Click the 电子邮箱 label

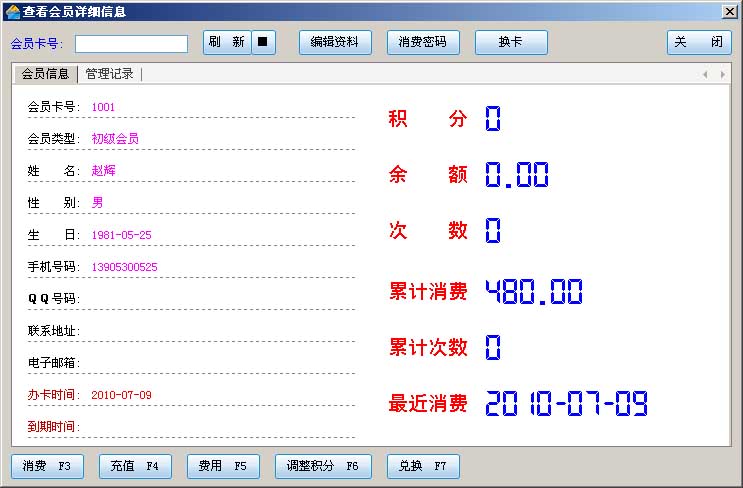[x=54, y=363]
